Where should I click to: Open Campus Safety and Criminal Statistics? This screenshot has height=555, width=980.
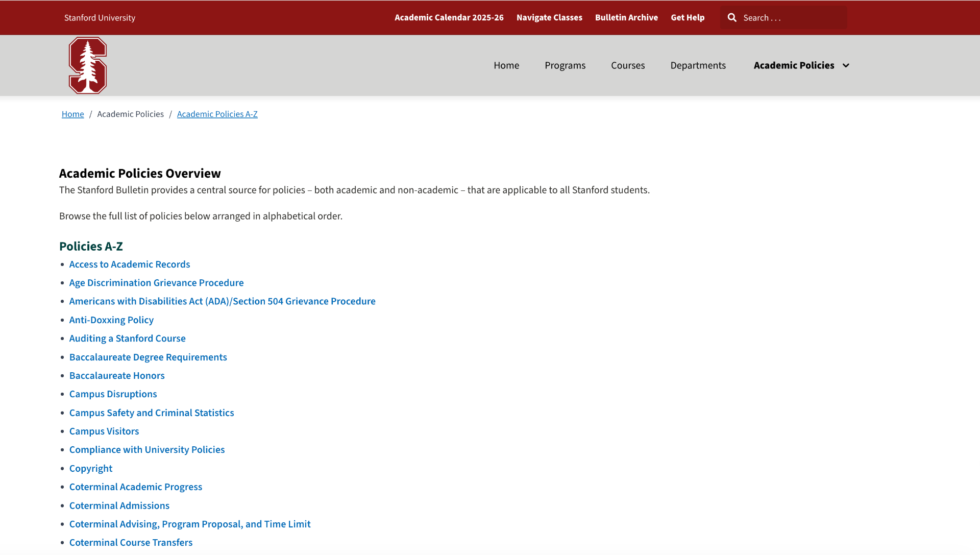click(x=152, y=413)
